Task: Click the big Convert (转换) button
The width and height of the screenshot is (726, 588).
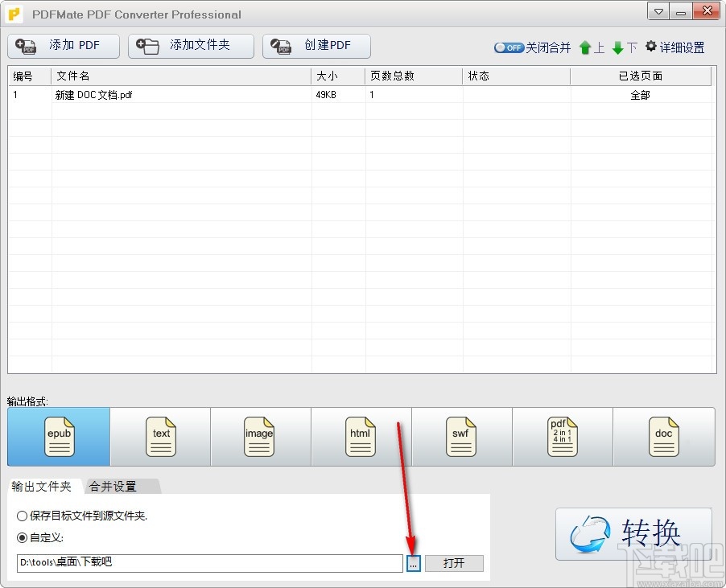Action: [633, 534]
